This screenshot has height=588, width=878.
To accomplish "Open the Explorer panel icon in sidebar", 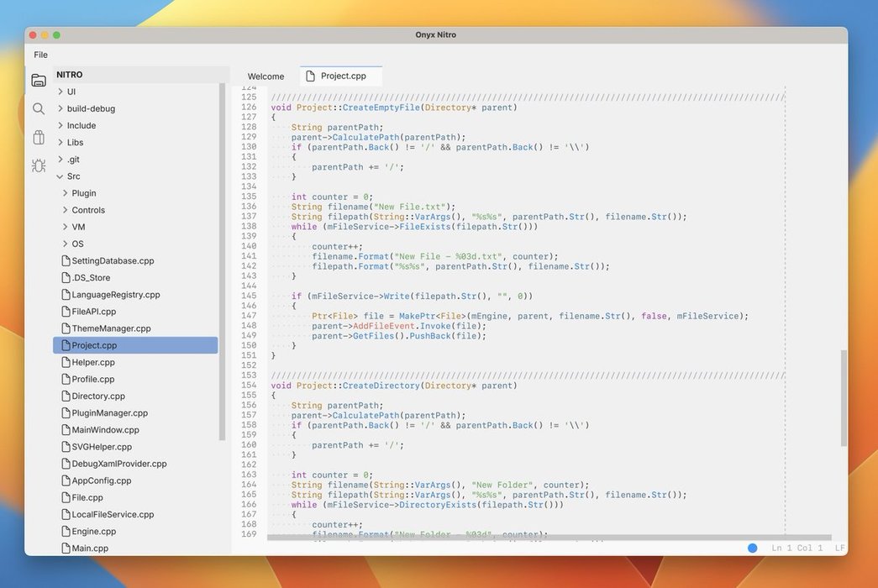I will pos(39,80).
